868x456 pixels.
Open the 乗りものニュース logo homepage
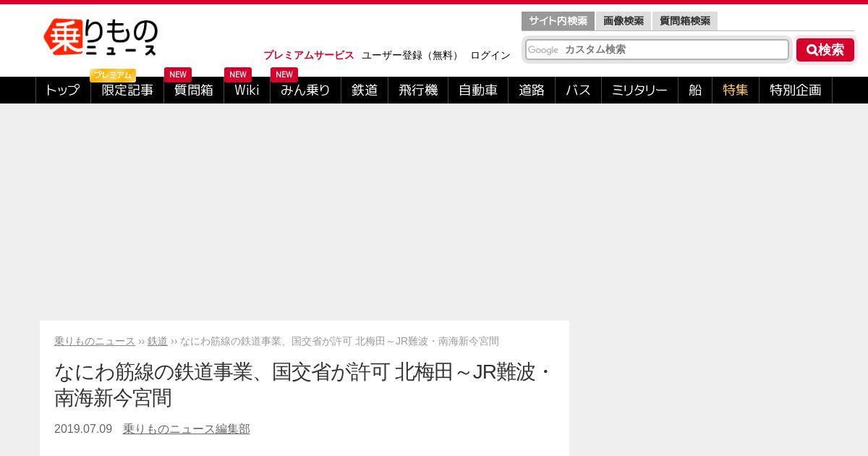click(101, 37)
